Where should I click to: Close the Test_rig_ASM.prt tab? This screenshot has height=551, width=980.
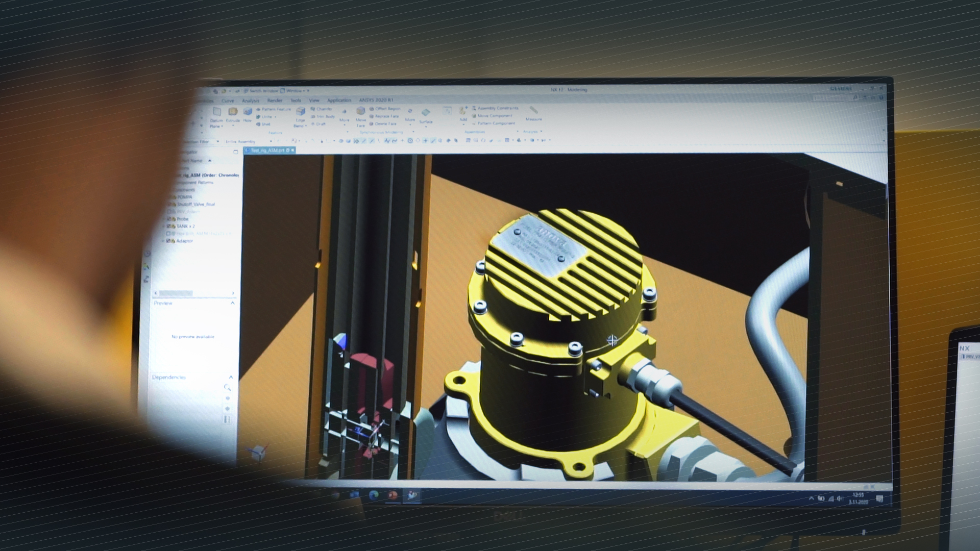pyautogui.click(x=292, y=150)
